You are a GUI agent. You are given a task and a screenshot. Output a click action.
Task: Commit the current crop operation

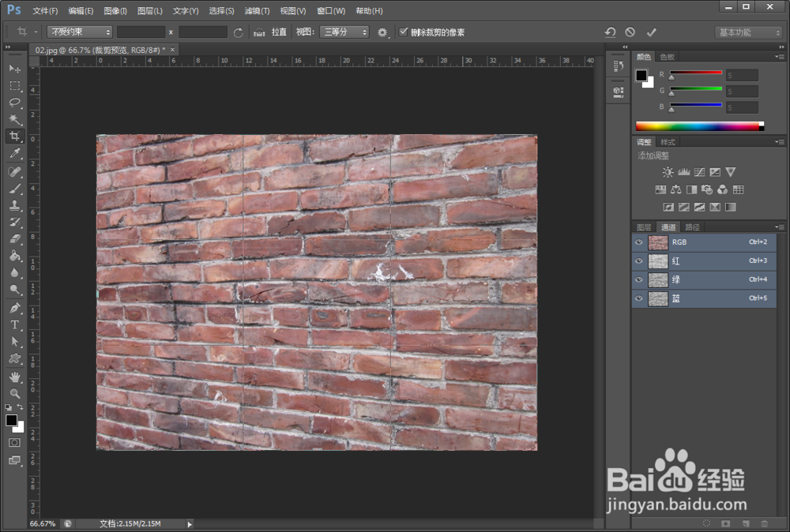click(x=652, y=32)
